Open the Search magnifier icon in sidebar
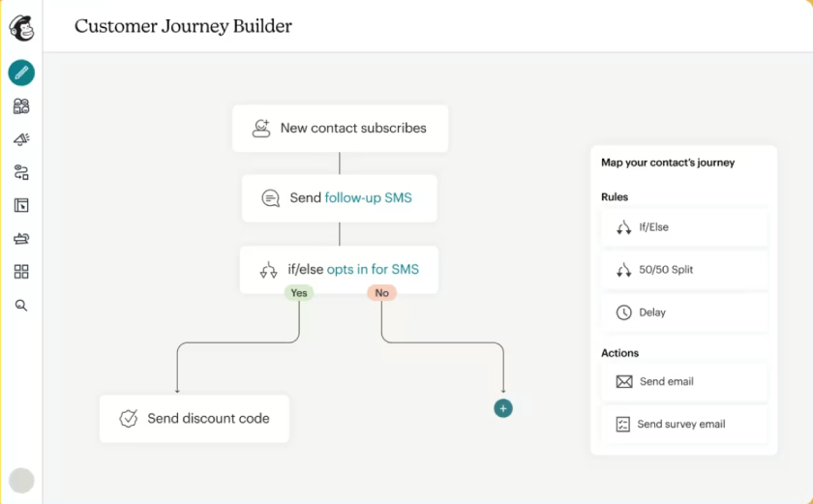This screenshot has height=504, width=813. coord(21,305)
